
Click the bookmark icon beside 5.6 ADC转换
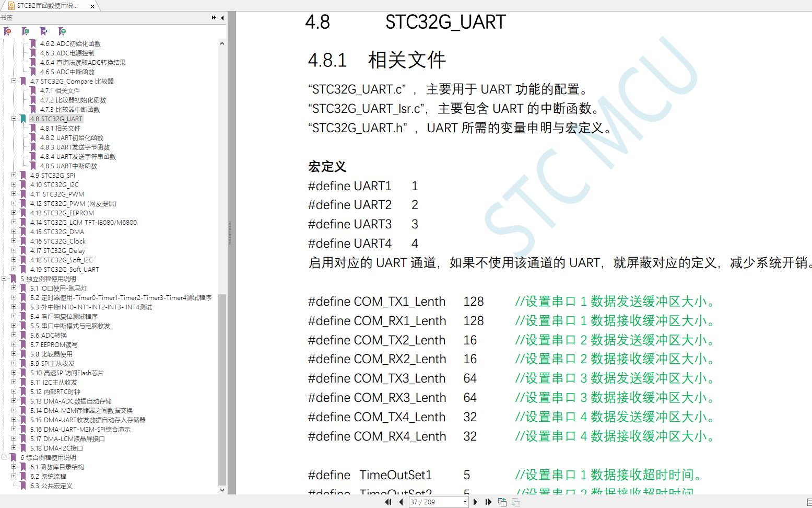[x=23, y=336]
